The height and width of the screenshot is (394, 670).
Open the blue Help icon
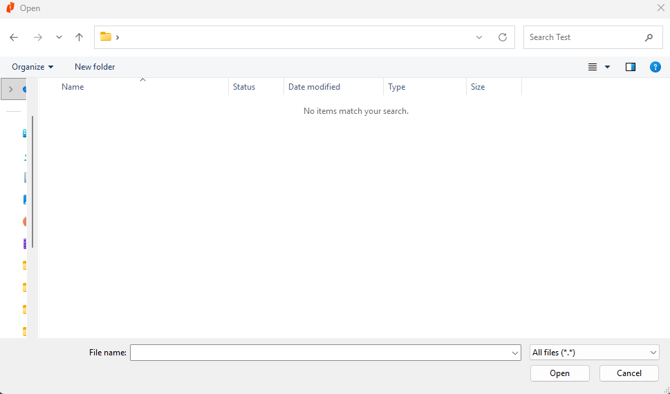tap(655, 67)
